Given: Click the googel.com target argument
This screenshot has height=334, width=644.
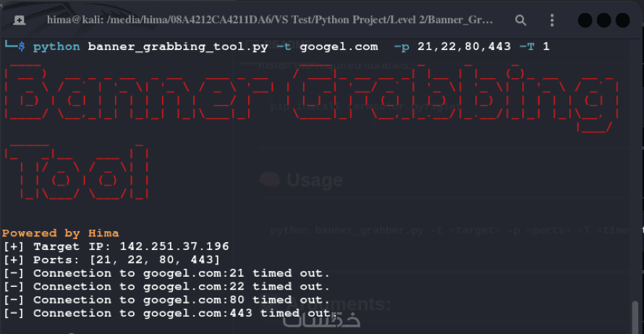Looking at the screenshot, I should 339,47.
